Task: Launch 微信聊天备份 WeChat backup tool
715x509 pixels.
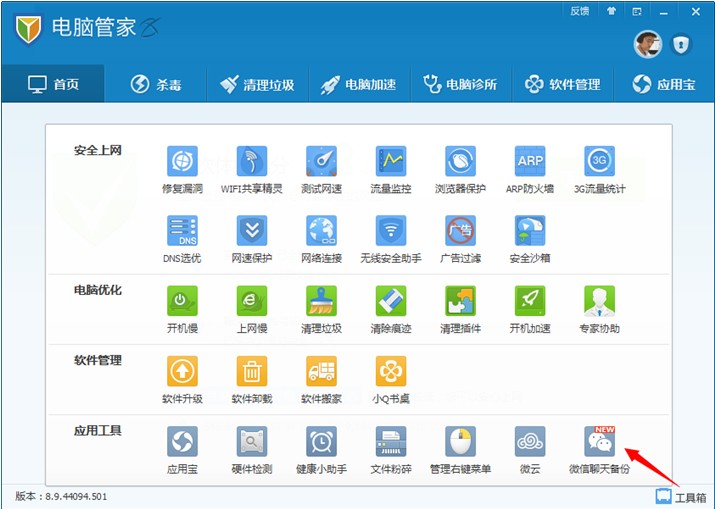Action: pyautogui.click(x=600, y=441)
